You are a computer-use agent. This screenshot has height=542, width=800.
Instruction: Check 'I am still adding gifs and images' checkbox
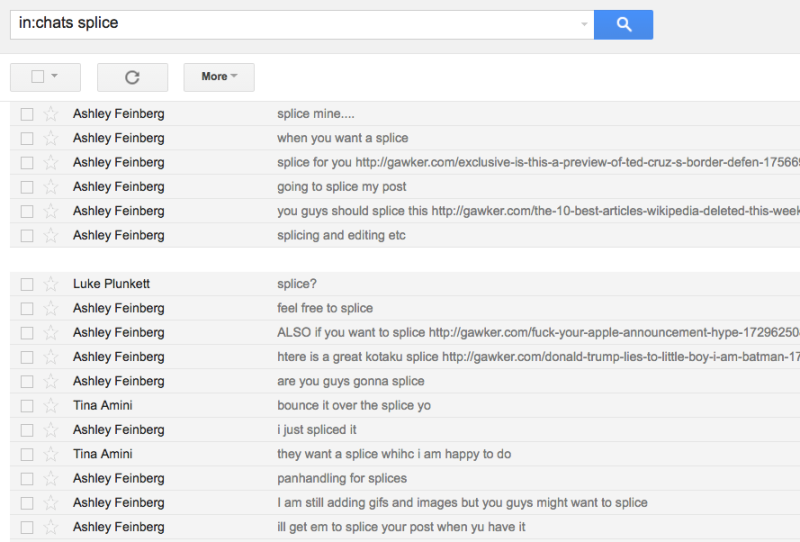[27, 503]
